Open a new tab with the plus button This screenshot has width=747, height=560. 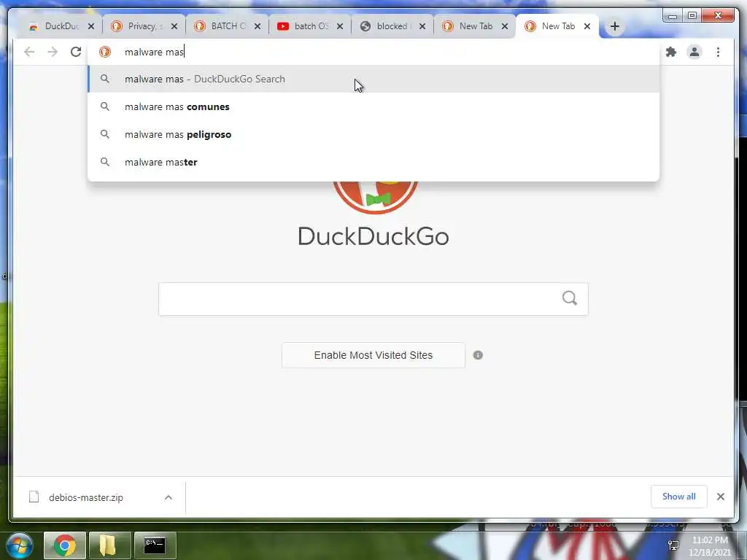click(x=614, y=26)
